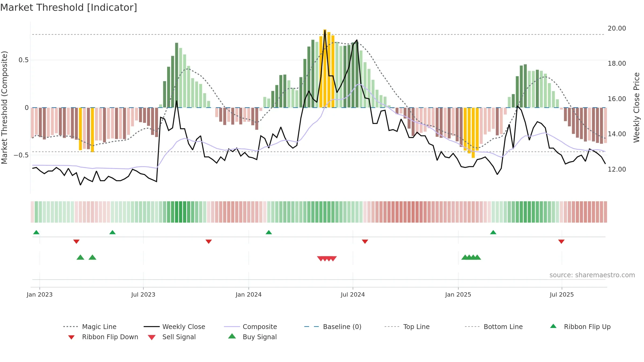Toggle the Ribbon Flip Down legend entry
This screenshot has height=362, width=644.
(103, 337)
